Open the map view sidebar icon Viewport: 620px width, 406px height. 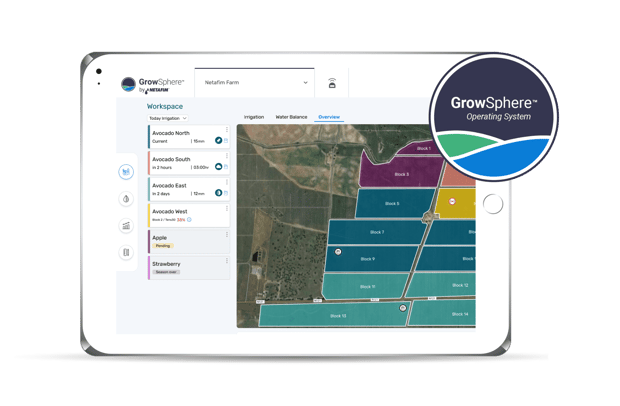pos(127,172)
